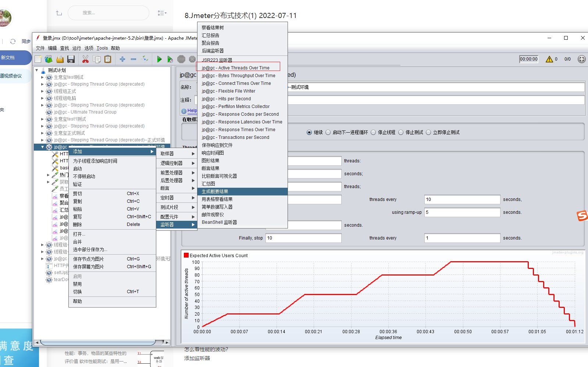Open the 文件 menu
Image resolution: width=588 pixels, height=367 pixels.
[40, 48]
